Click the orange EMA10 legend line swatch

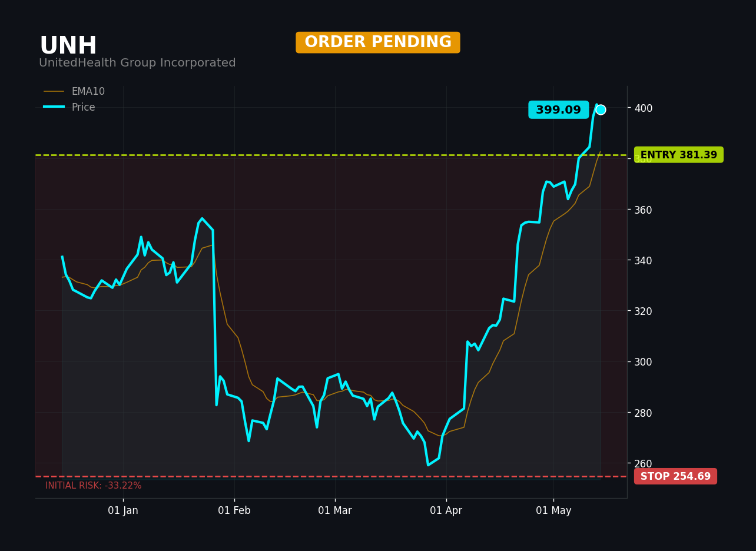pyautogui.click(x=54, y=92)
